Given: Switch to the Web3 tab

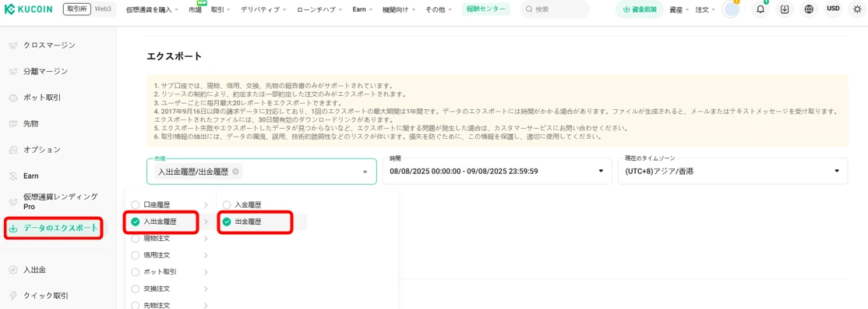Looking at the screenshot, I should coord(103,9).
